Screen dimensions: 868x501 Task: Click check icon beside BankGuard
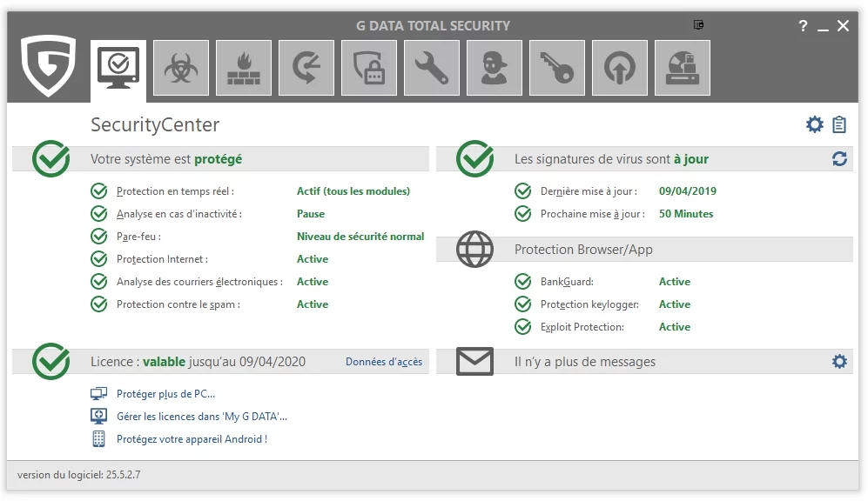click(x=523, y=282)
